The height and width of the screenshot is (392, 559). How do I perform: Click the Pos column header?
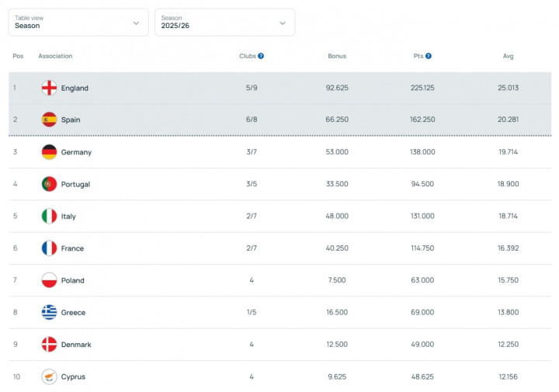pos(17,56)
